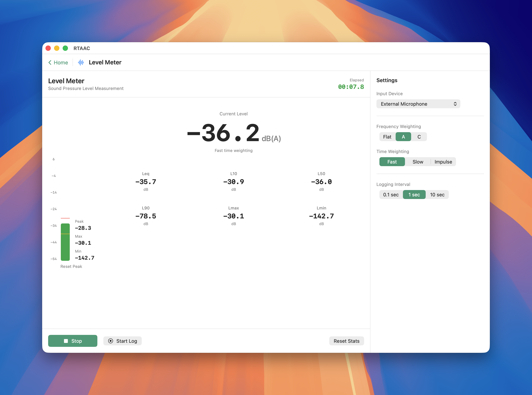Select the 10 sec logging interval
This screenshot has height=395, width=532.
(437, 194)
